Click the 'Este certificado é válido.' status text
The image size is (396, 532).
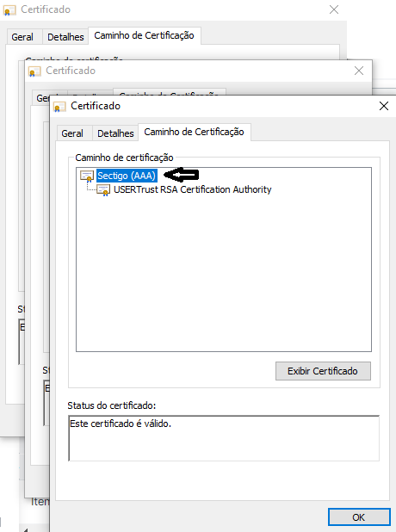[121, 424]
